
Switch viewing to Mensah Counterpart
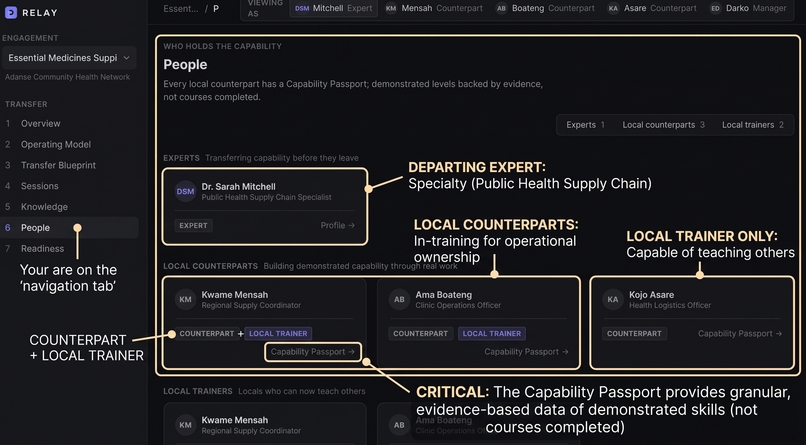(434, 8)
